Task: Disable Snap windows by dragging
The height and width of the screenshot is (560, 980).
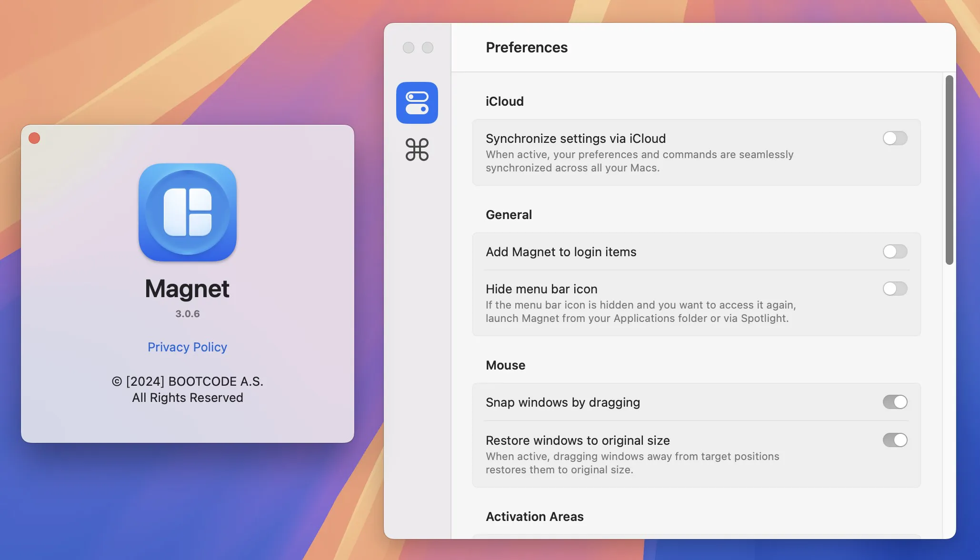Action: tap(895, 402)
